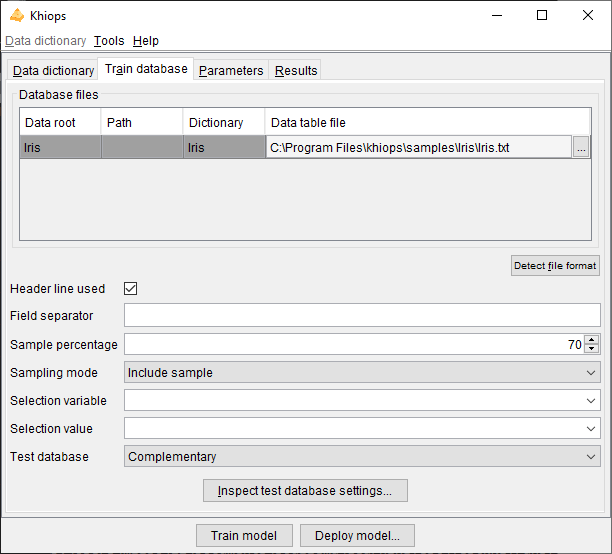Click Inspect test database settings button
The width and height of the screenshot is (612, 554).
(305, 491)
